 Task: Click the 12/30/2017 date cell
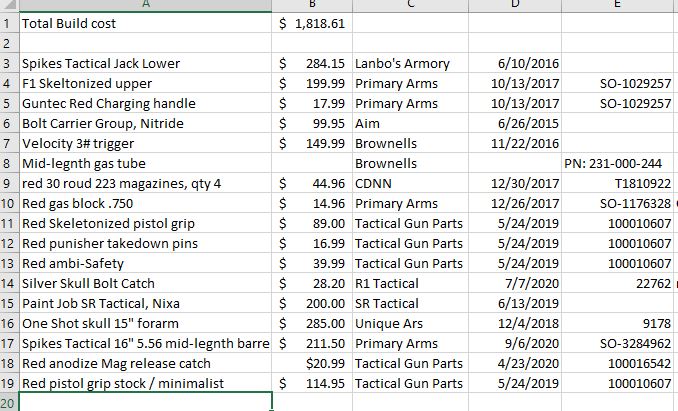click(x=515, y=183)
